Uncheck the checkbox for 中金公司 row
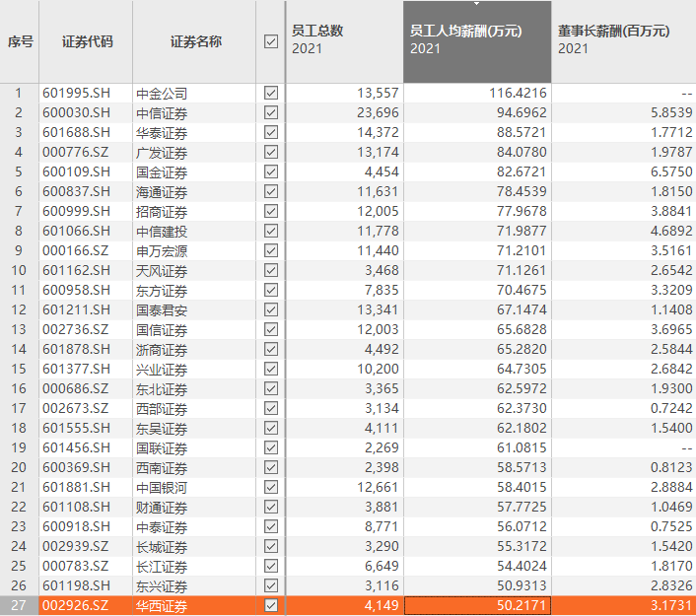The height and width of the screenshot is (616, 696). (x=271, y=93)
